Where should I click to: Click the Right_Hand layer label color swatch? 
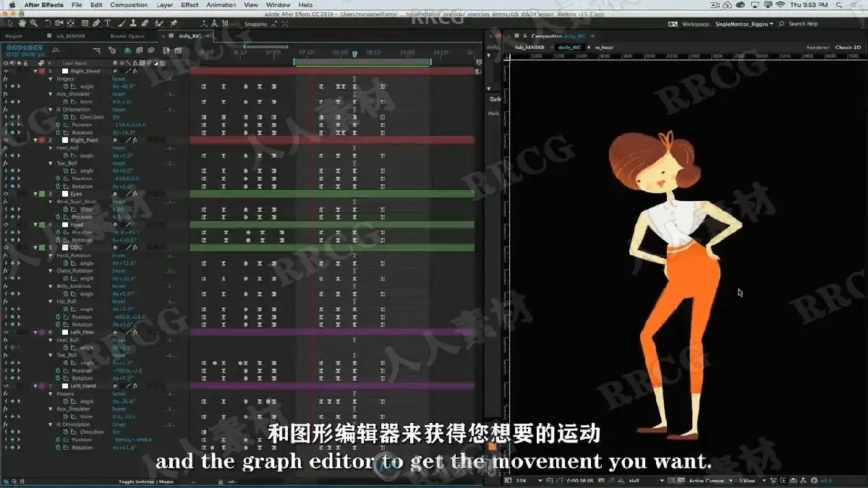tap(42, 71)
